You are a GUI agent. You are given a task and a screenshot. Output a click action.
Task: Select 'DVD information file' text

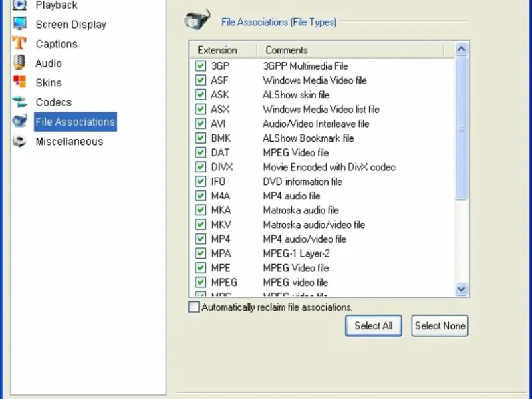(x=303, y=182)
